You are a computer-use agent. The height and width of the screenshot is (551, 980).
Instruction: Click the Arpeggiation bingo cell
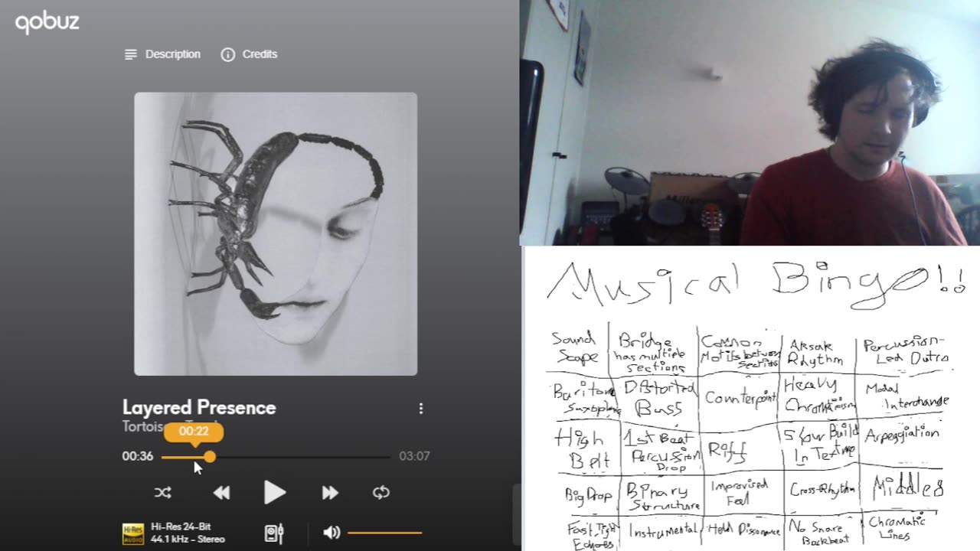tap(901, 435)
